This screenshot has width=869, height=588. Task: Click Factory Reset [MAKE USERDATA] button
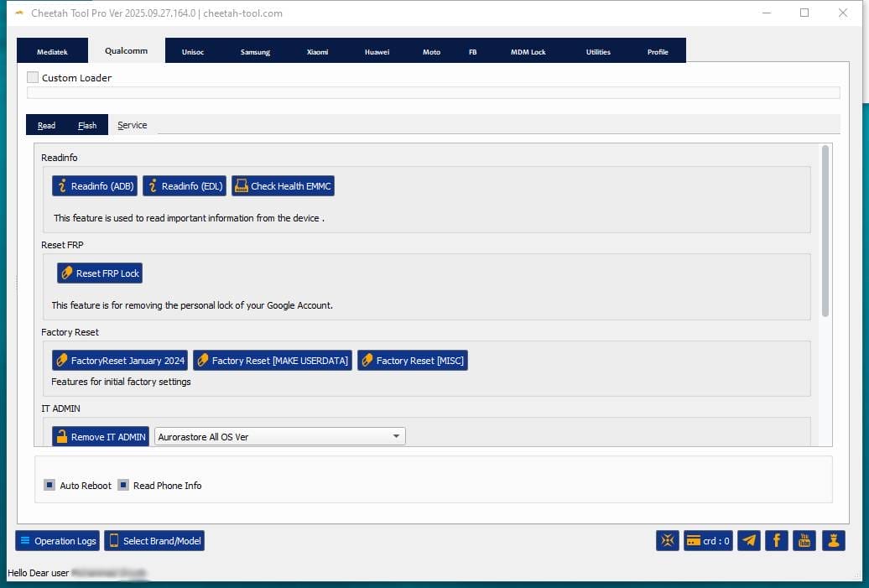pyautogui.click(x=272, y=361)
